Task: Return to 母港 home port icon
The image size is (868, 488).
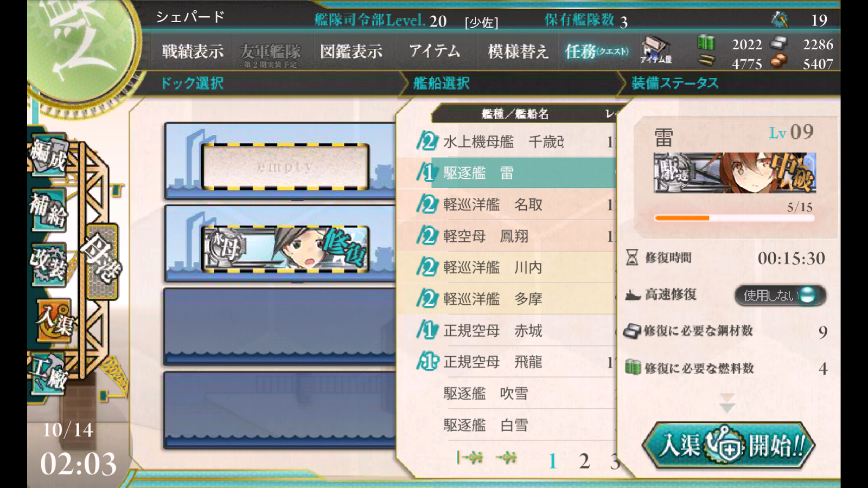Action: (101, 261)
